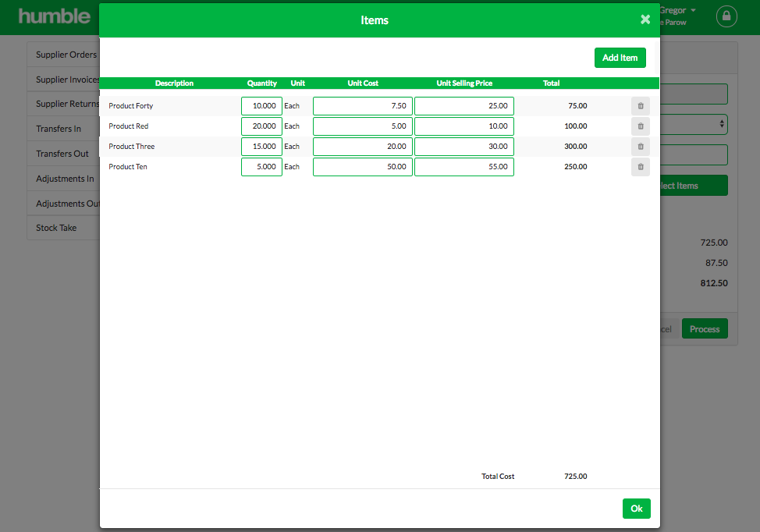Edit selling price for Product Ten
Image resolution: width=760 pixels, height=532 pixels.
coord(464,167)
